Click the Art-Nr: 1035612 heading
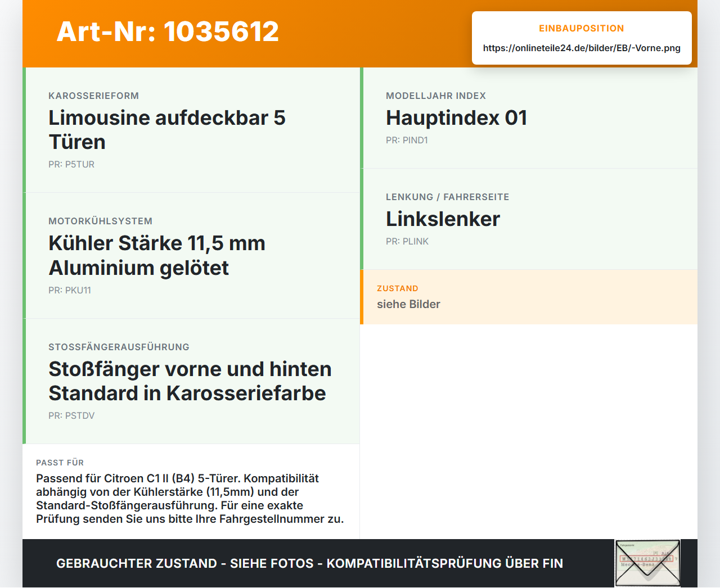This screenshot has width=720, height=588. (168, 31)
